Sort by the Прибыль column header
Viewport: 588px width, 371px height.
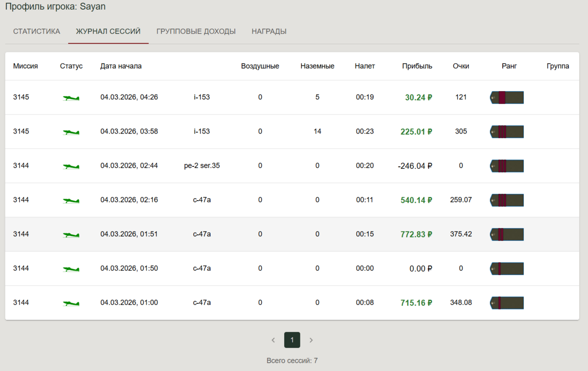[417, 66]
